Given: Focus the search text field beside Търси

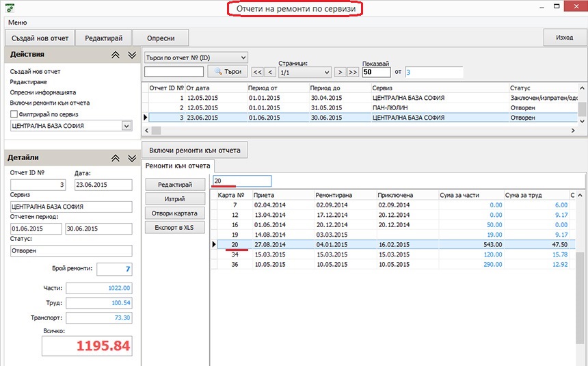Looking at the screenshot, I should coord(174,71).
